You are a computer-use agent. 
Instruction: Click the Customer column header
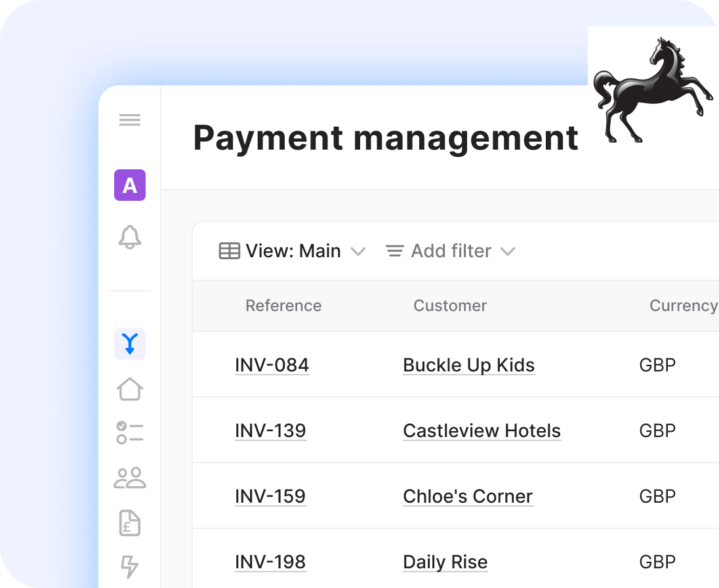point(450,306)
